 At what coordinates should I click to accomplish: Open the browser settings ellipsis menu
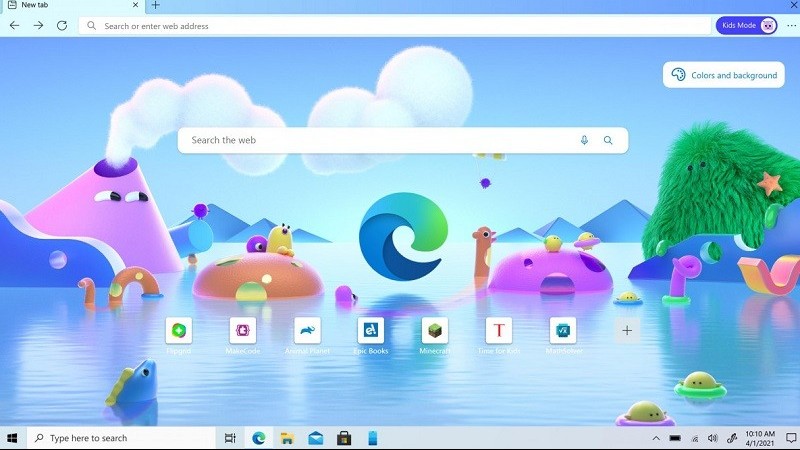791,26
